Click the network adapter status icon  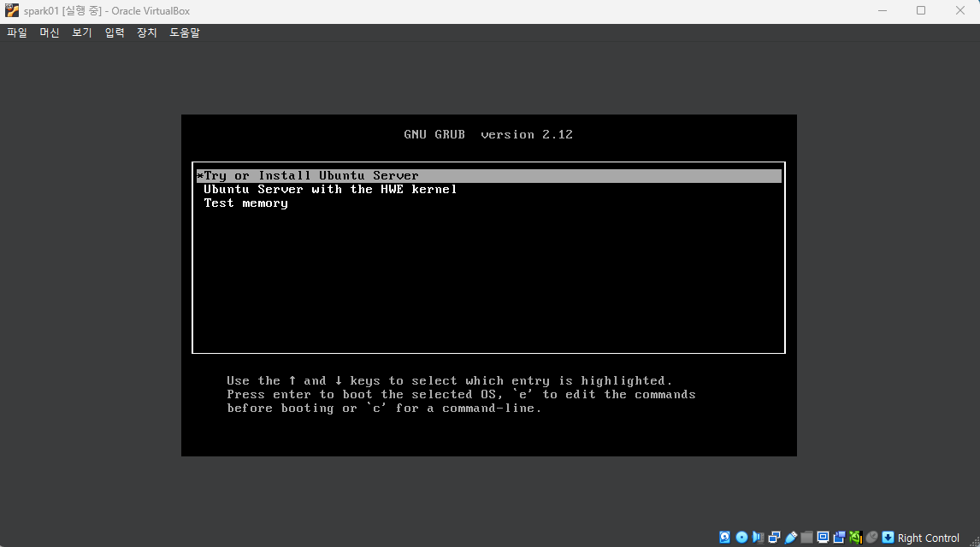tap(775, 537)
